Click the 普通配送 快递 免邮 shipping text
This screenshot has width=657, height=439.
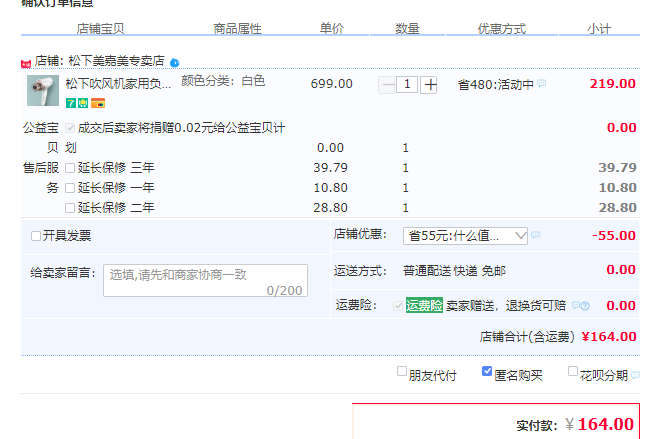(454, 271)
